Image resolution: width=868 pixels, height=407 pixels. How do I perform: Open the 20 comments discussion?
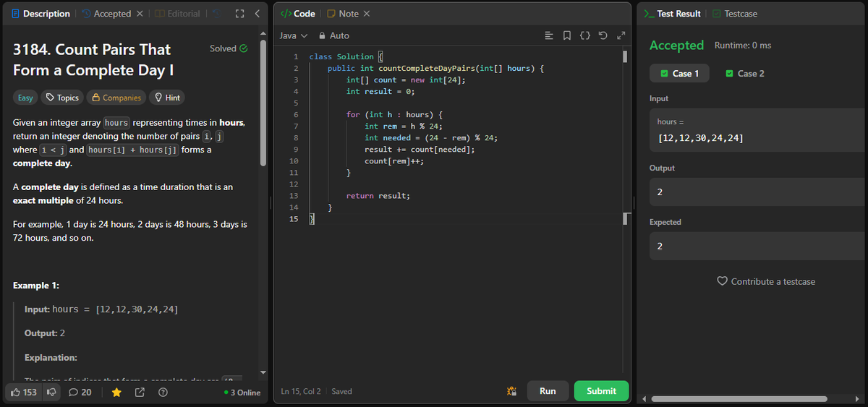80,392
